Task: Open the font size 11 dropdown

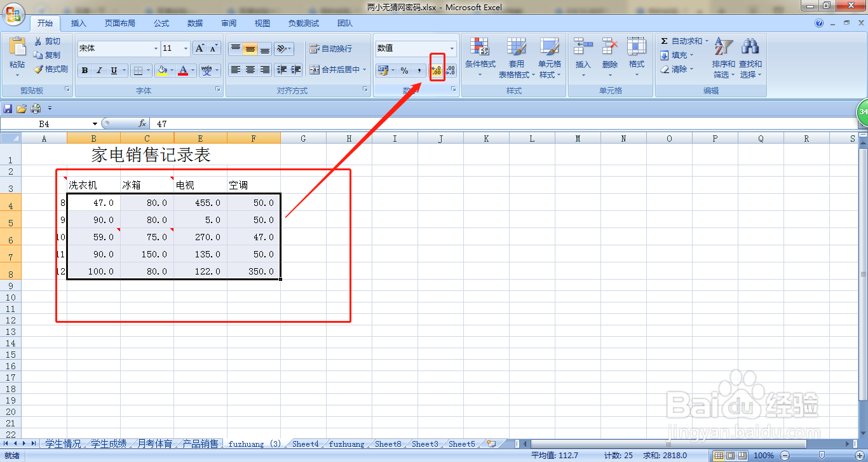Action: [186, 48]
